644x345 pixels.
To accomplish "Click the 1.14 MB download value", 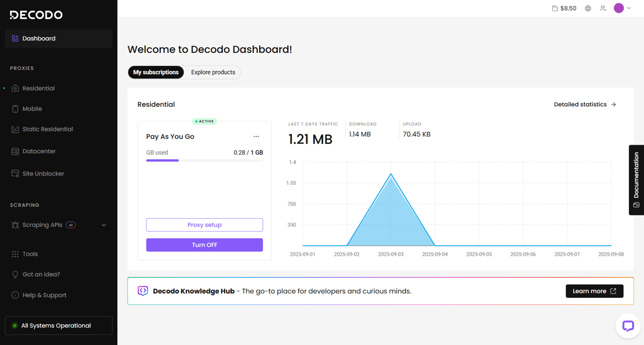I will click(x=360, y=134).
